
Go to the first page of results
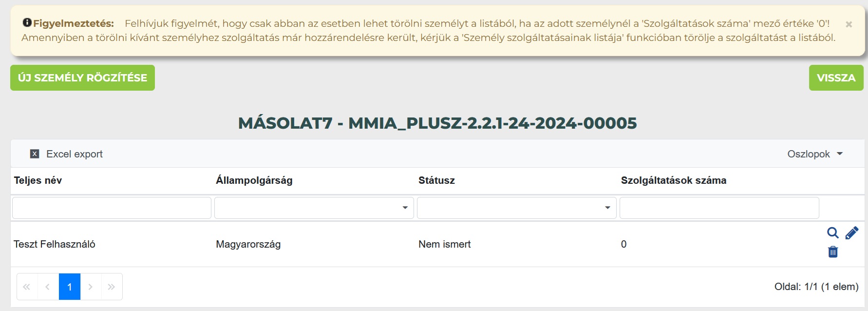pyautogui.click(x=27, y=287)
